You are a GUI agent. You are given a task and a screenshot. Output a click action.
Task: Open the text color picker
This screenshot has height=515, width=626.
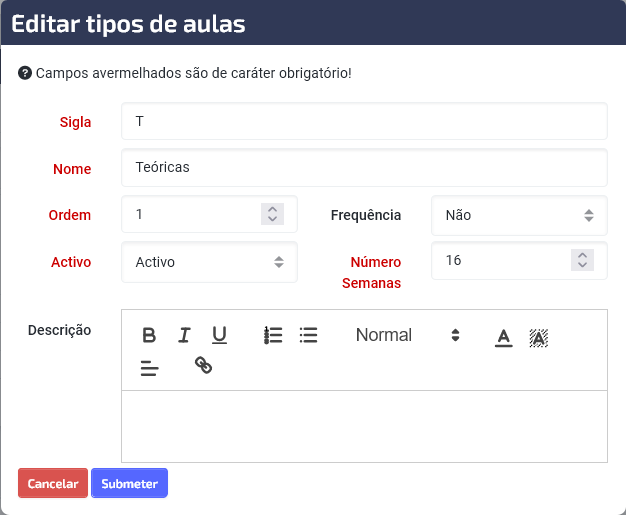coord(503,337)
